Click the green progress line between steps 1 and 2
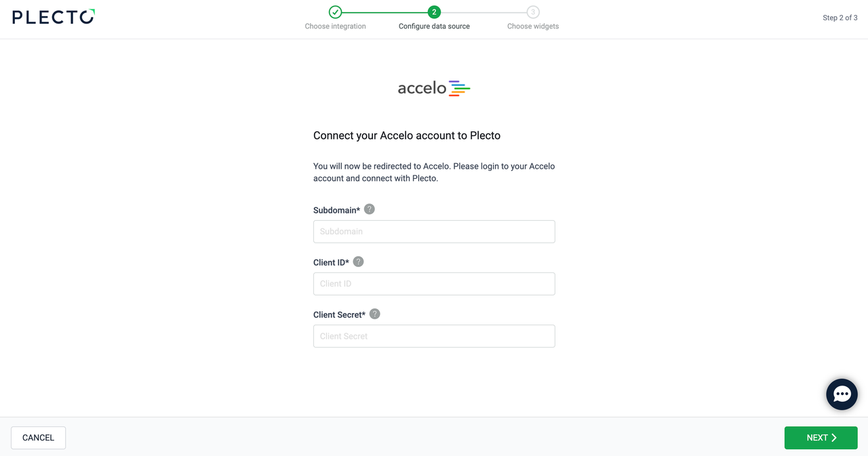 point(384,12)
